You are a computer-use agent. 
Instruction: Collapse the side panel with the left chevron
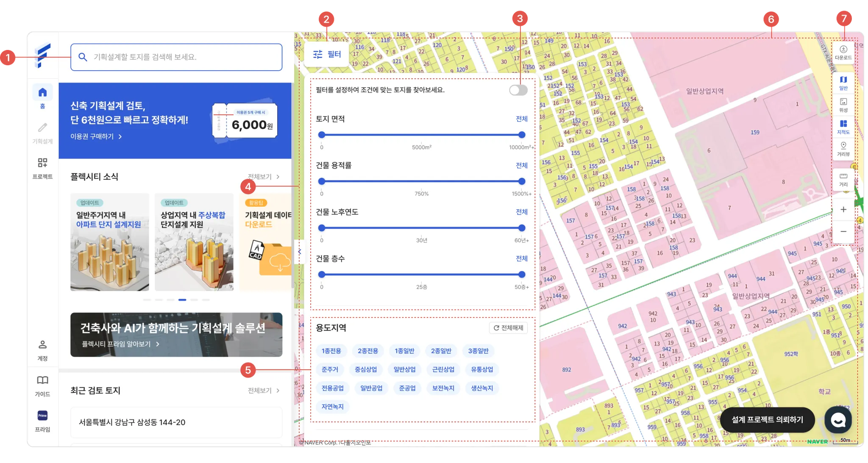(x=300, y=252)
